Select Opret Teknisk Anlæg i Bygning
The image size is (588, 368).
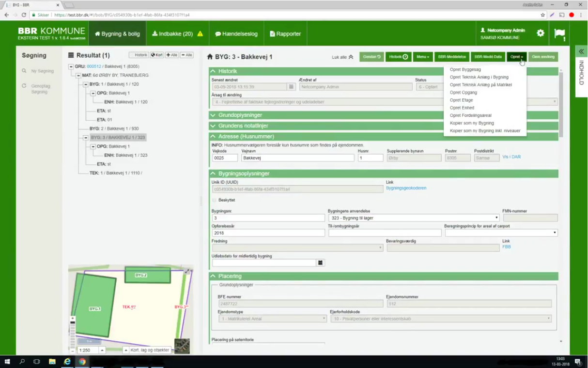479,77
